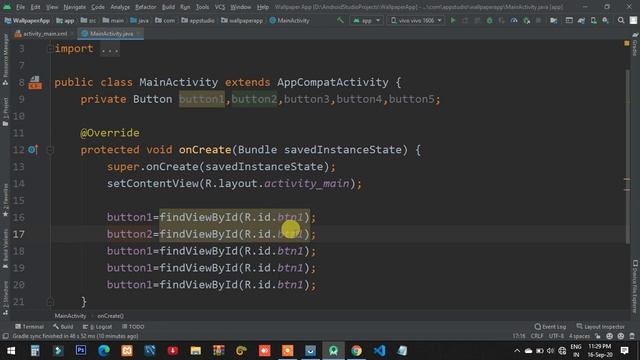Click the onCreate closing fold marker on line 21
Viewport: 640px width, 360px height.
tap(50, 302)
